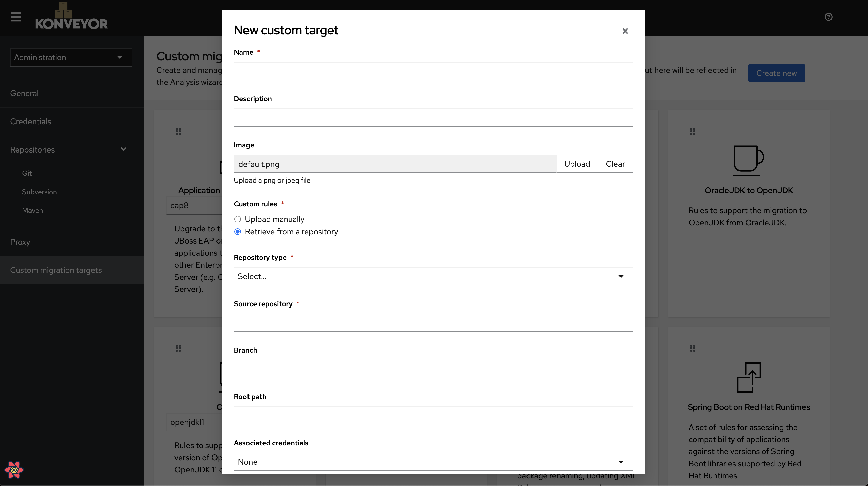Viewport: 868px width, 486px height.
Task: Grab the drag handle on the Spring Boot card
Action: pos(693,348)
